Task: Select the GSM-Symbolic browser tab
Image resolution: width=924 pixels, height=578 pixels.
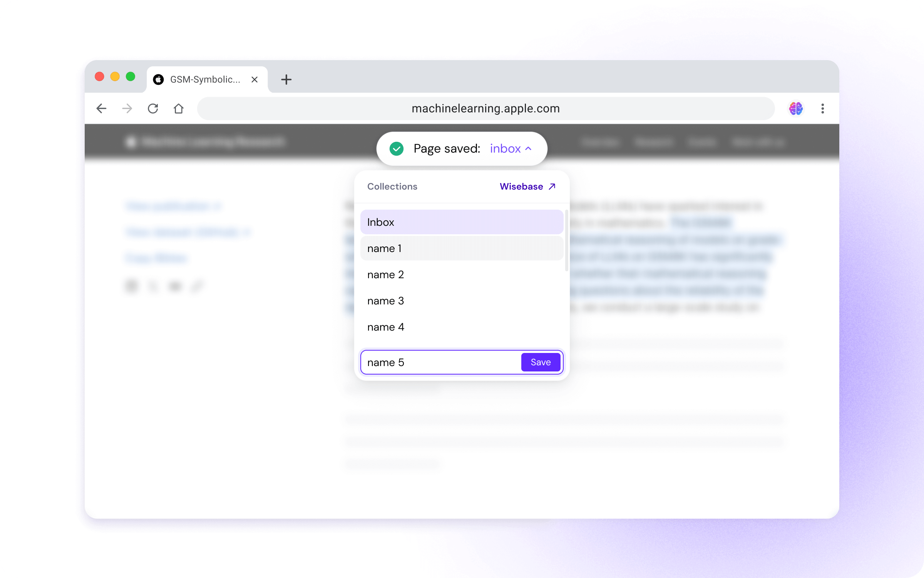Action: [207, 79]
